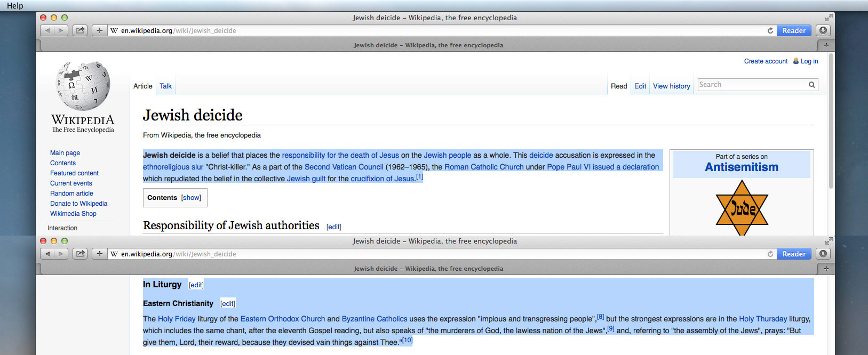Open the Share menu in bottom window
The height and width of the screenshot is (355, 868).
[80, 254]
